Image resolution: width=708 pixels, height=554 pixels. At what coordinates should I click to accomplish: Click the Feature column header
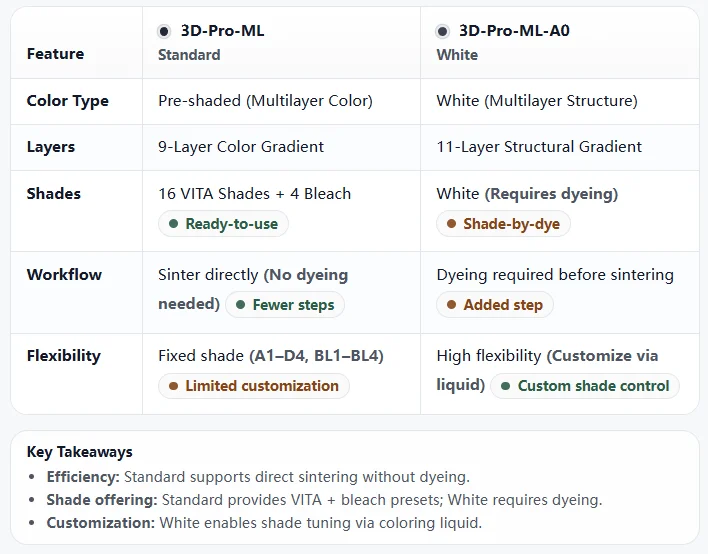click(55, 54)
